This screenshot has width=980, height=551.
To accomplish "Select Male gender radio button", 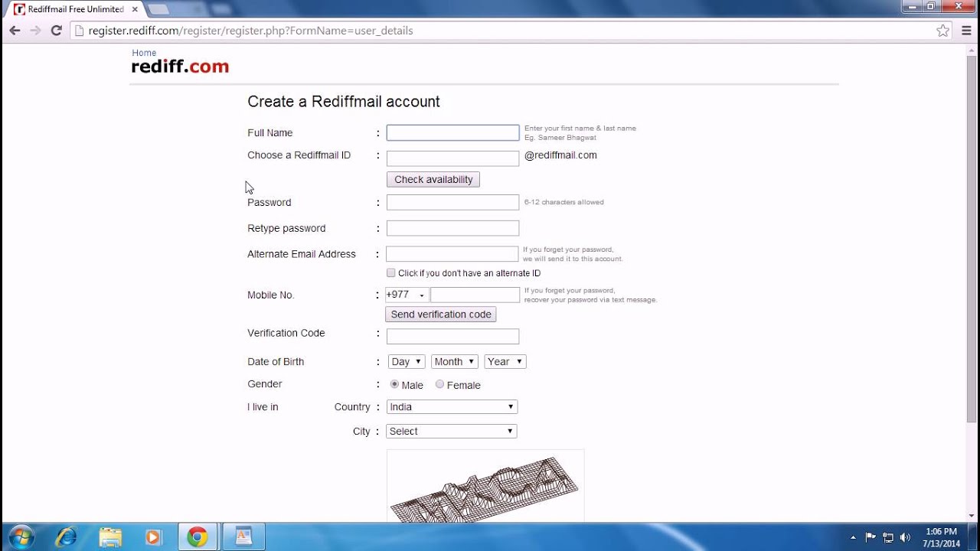I will (x=394, y=384).
